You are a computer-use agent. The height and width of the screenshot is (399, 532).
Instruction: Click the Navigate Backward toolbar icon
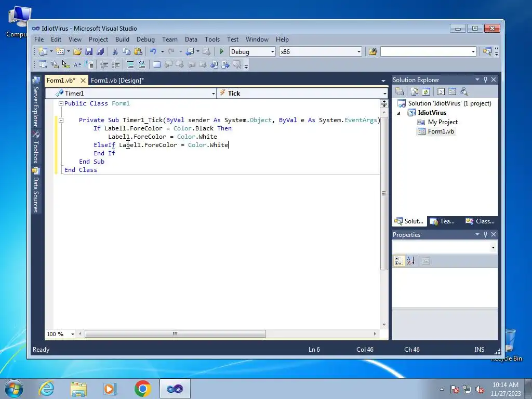point(190,51)
